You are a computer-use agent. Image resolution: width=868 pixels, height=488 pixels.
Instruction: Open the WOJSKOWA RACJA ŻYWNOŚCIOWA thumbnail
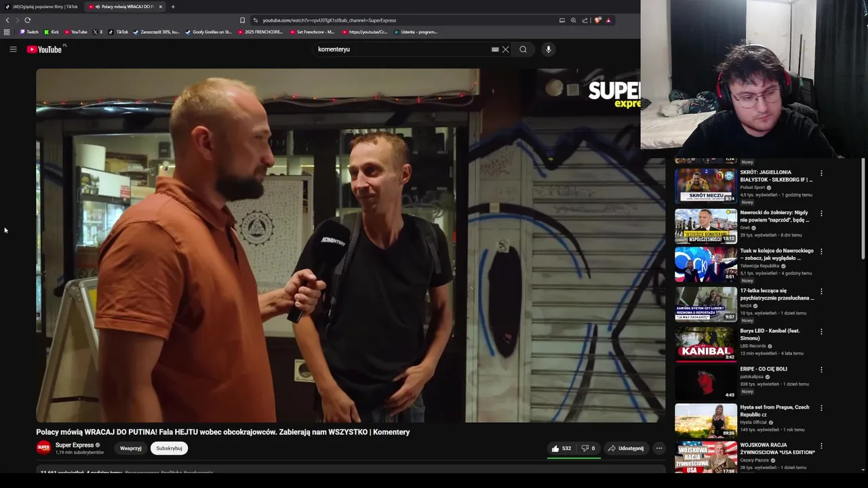(706, 457)
